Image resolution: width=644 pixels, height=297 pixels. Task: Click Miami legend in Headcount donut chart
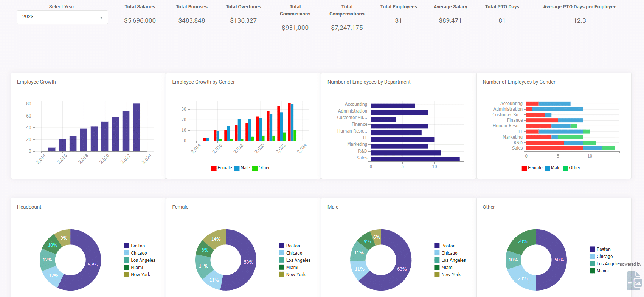[x=133, y=268]
